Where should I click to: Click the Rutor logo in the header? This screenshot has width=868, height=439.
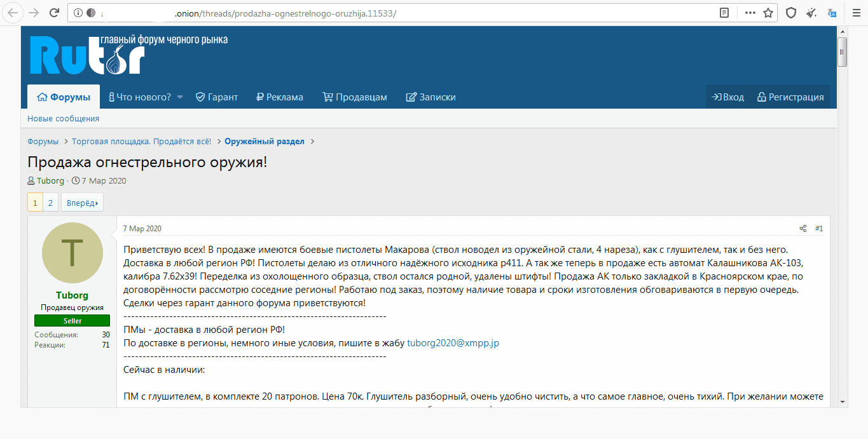click(x=87, y=55)
